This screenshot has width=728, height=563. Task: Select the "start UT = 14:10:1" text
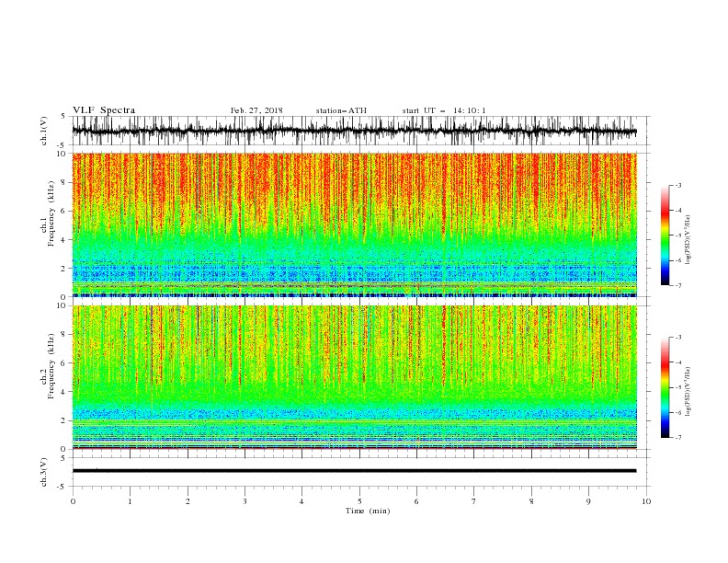(x=444, y=110)
